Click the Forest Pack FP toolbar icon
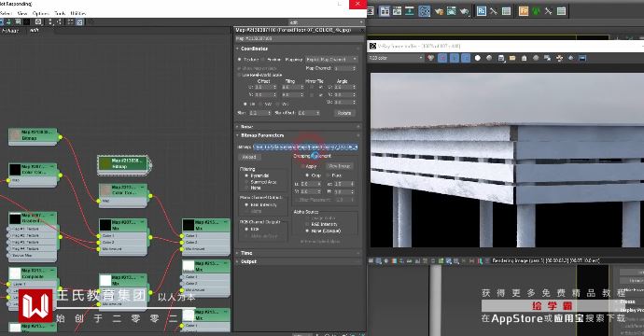This screenshot has width=644, height=336. [x=523, y=11]
